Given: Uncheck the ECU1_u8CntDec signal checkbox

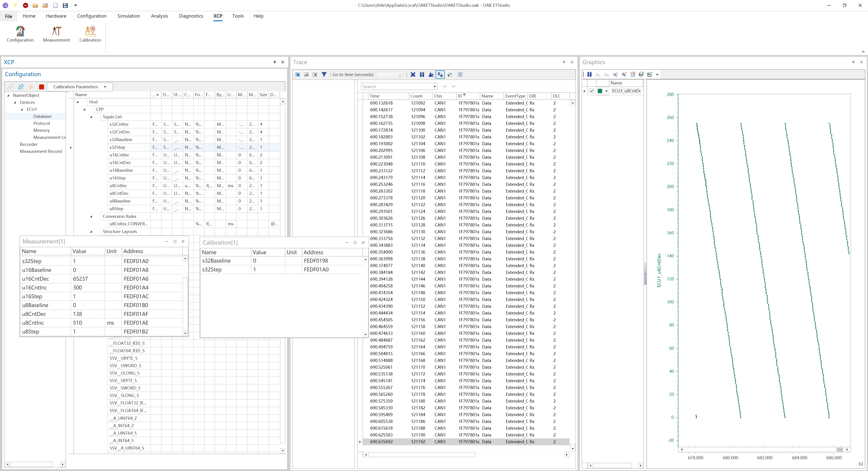Looking at the screenshot, I should tap(592, 91).
